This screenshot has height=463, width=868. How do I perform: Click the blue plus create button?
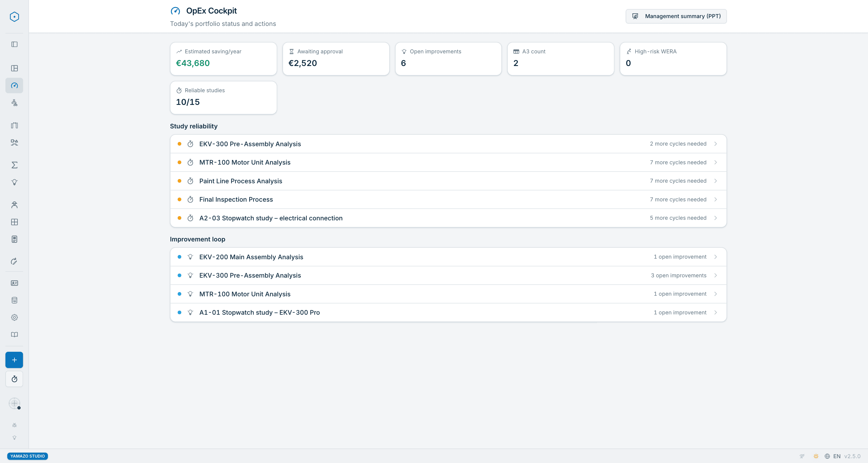click(x=14, y=360)
